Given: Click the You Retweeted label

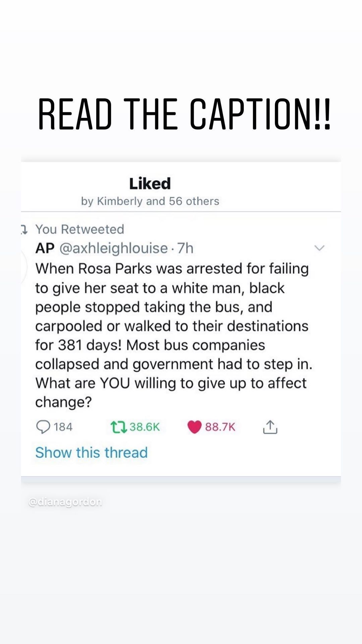Looking at the screenshot, I should click(x=80, y=229).
